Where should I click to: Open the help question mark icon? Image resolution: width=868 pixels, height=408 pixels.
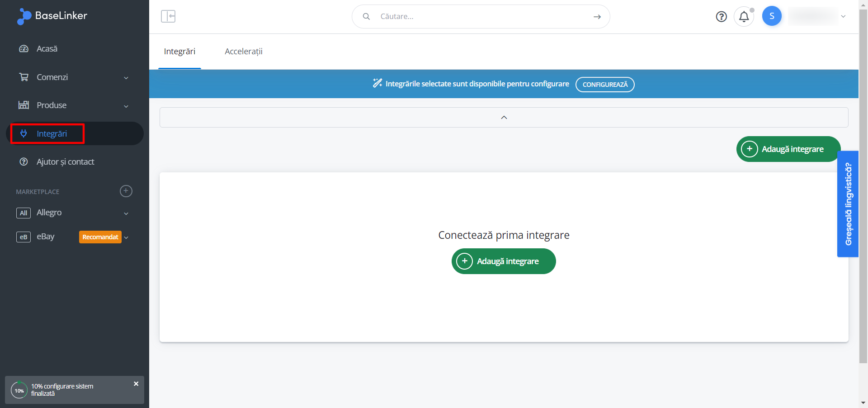(721, 17)
